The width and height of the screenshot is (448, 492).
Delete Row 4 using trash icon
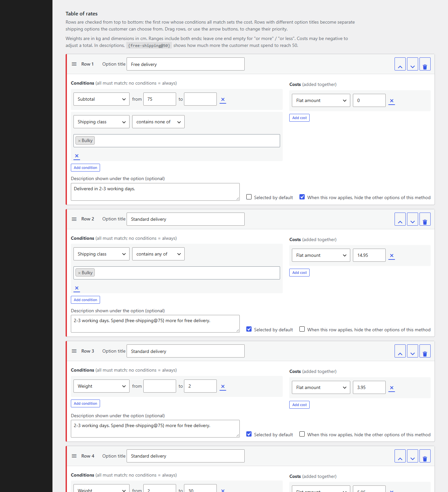[425, 456]
